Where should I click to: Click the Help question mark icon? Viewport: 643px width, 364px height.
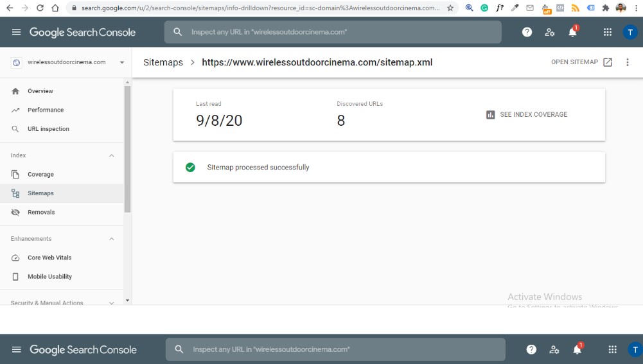[x=527, y=32]
